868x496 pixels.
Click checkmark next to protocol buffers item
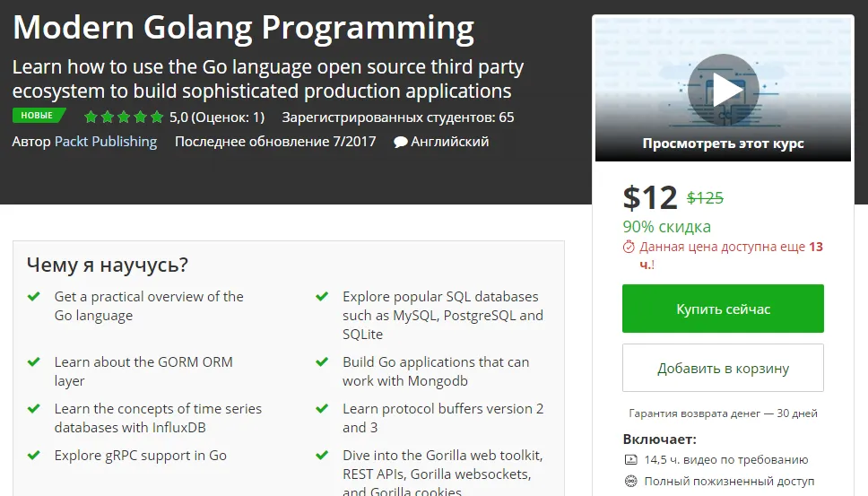322,409
